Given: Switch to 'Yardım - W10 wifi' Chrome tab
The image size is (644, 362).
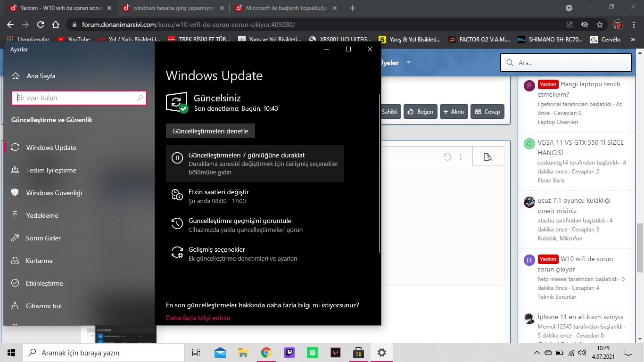Looking at the screenshot, I should pyautogui.click(x=61, y=8).
